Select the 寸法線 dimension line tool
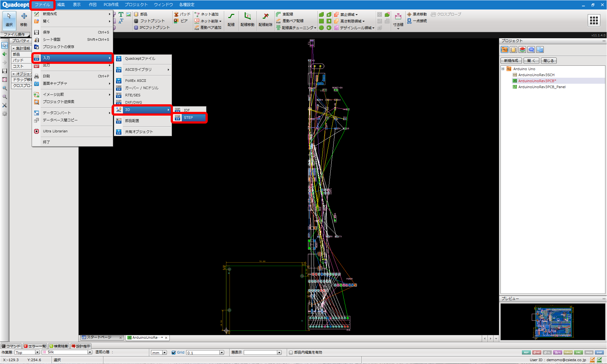 click(x=398, y=20)
